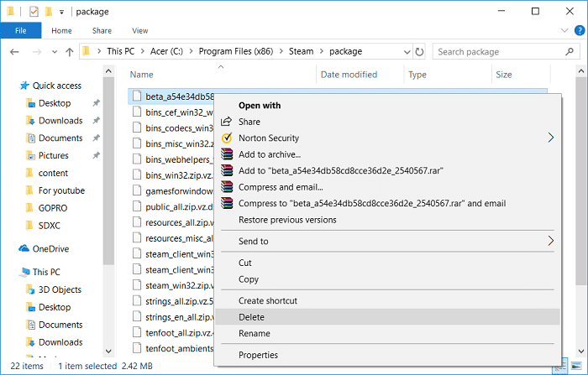Click the back navigation arrow
Viewport: 588px width, 375px height.
pos(14,52)
